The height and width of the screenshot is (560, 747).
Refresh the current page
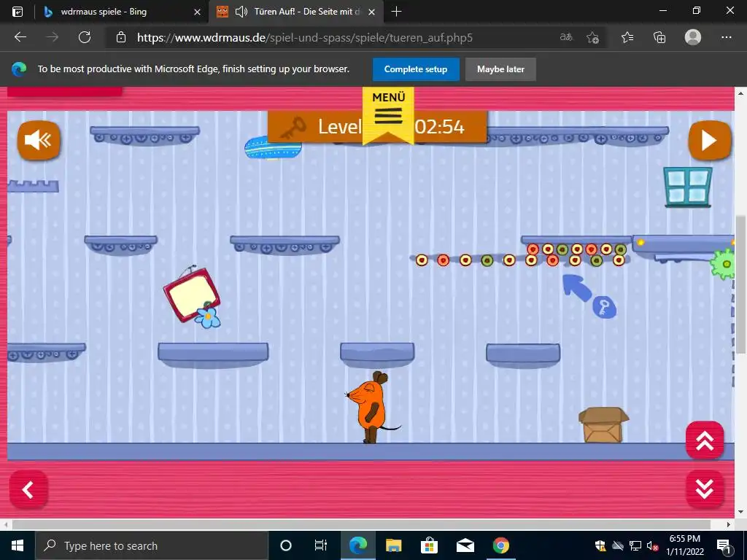click(85, 37)
